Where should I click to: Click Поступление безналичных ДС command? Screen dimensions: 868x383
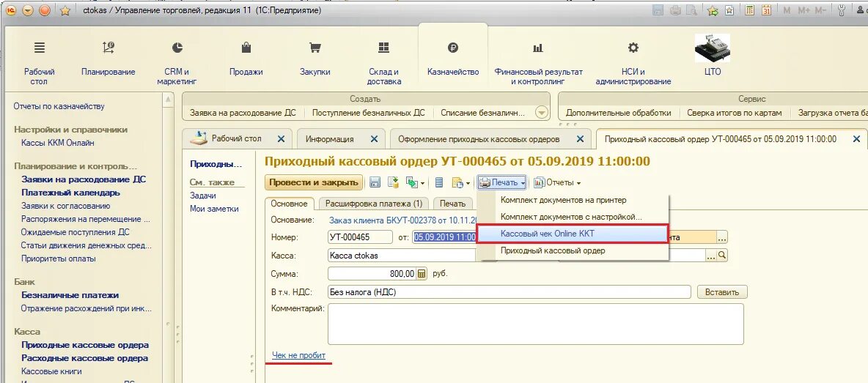tap(369, 113)
